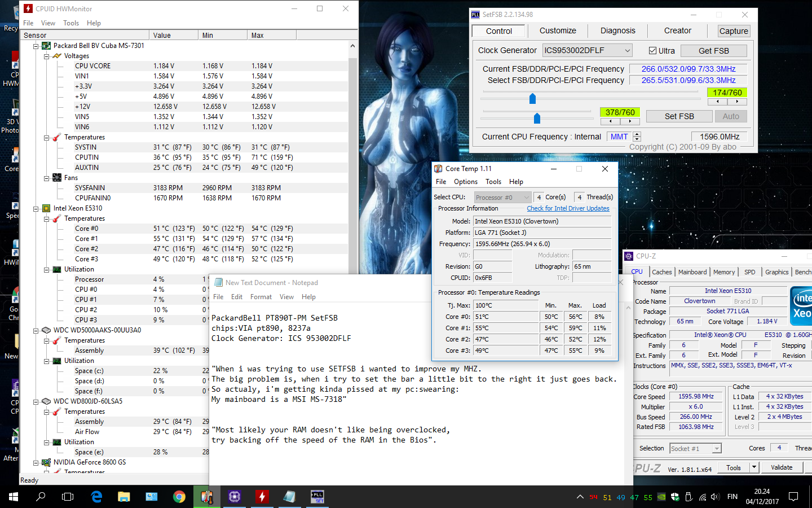Click the NVIDIA GeForce 8600 GS card icon
This screenshot has width=812, height=508.
[x=46, y=462]
